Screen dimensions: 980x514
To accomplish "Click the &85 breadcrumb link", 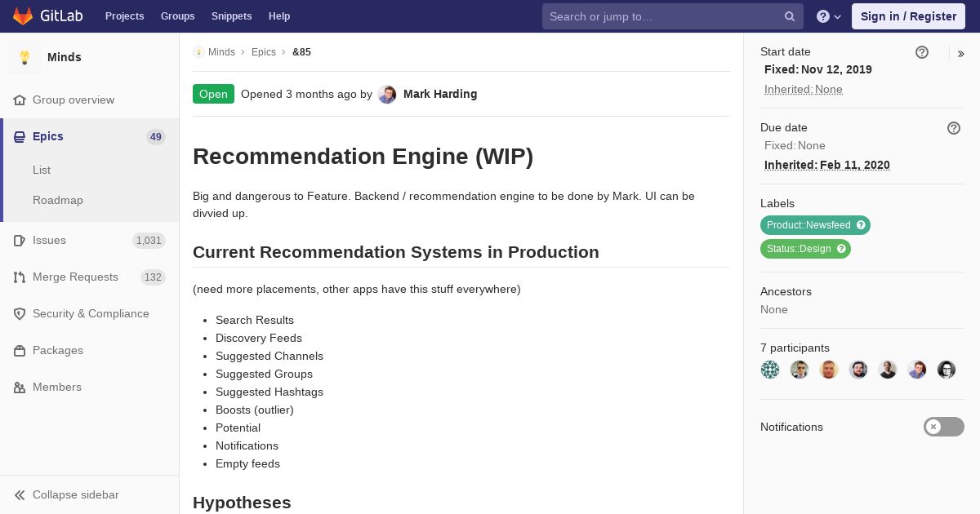I will [x=301, y=52].
